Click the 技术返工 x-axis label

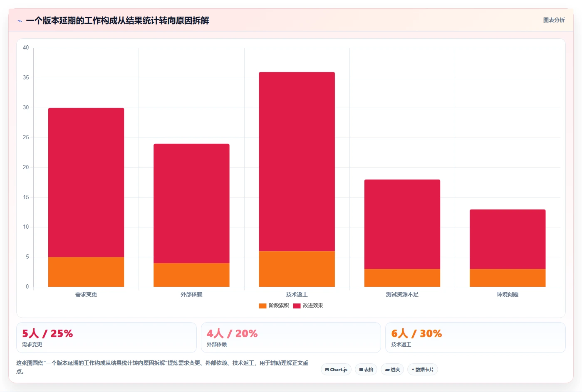pos(297,294)
